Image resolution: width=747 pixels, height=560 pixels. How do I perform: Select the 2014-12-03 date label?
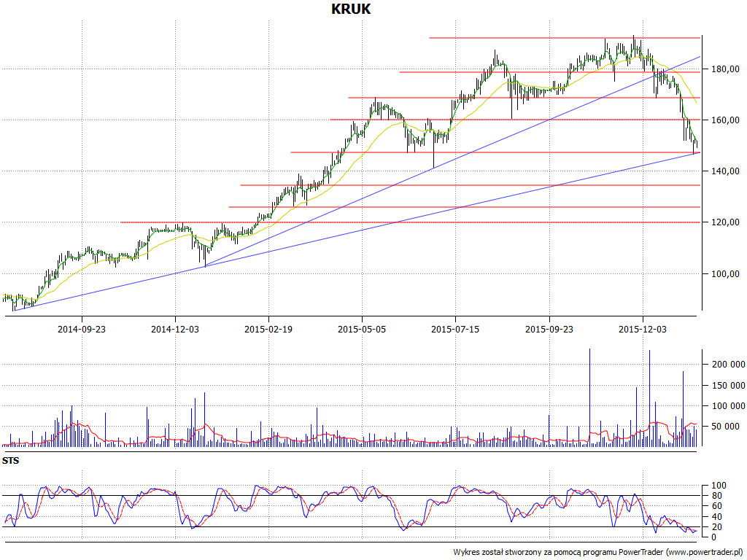pos(175,329)
